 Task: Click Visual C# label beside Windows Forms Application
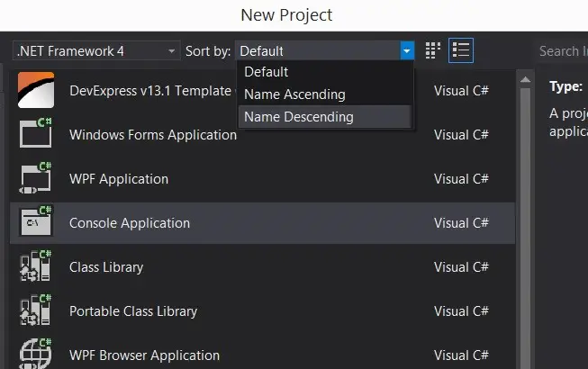461,135
